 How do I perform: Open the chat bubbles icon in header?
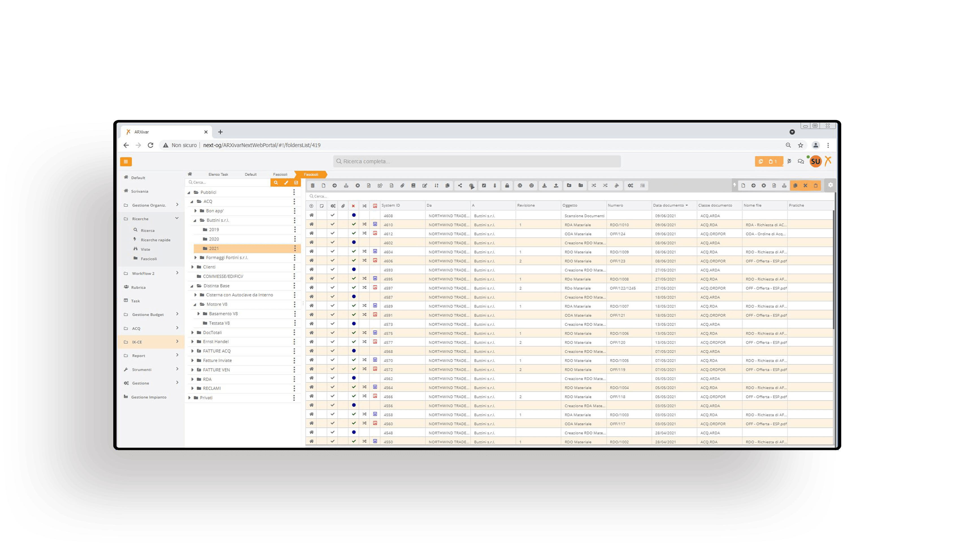(801, 162)
